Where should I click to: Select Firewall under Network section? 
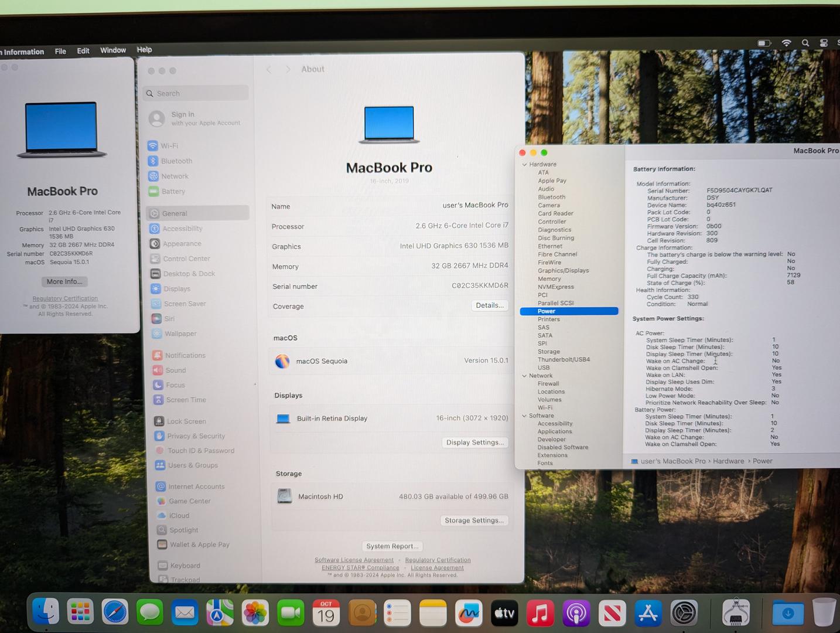[548, 384]
